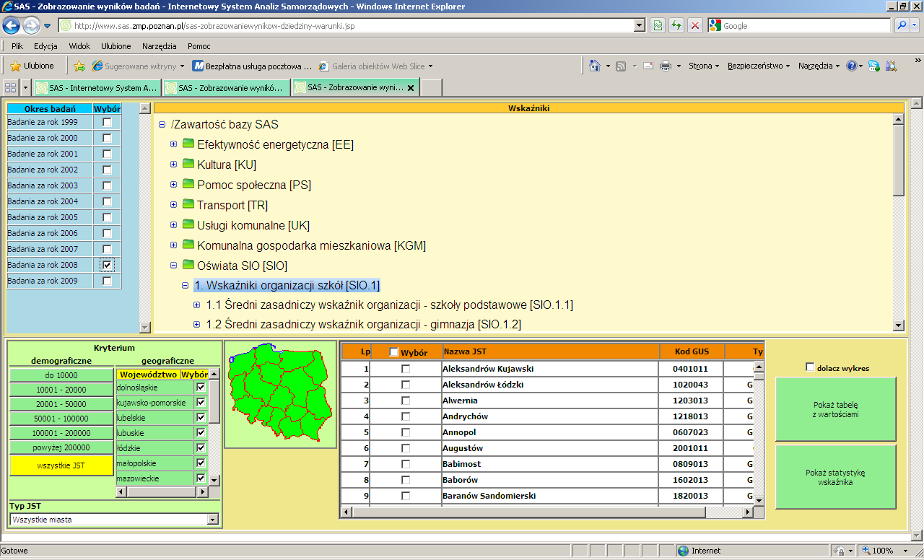The width and height of the screenshot is (924, 560).
Task: Expand the Transport [TR] tree node
Action: pyautogui.click(x=173, y=204)
